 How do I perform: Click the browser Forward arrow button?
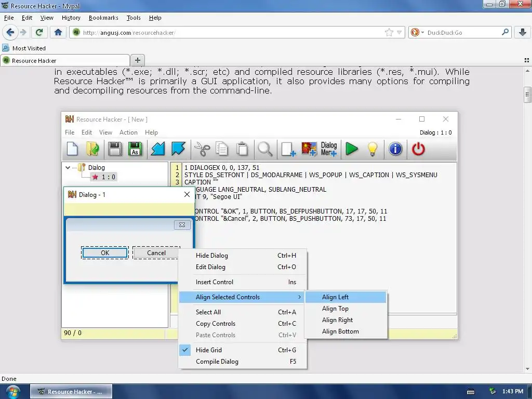click(23, 33)
